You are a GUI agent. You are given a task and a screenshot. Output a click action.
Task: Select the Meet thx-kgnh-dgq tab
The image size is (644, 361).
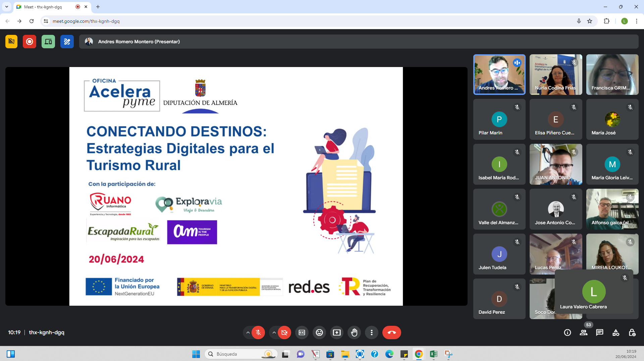(52, 7)
